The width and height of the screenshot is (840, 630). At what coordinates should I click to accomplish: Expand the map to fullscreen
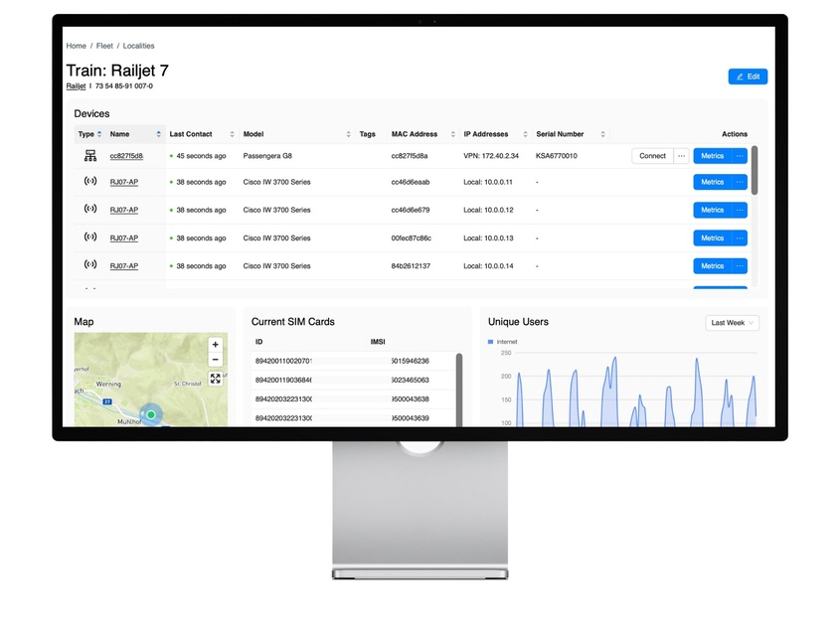click(216, 379)
